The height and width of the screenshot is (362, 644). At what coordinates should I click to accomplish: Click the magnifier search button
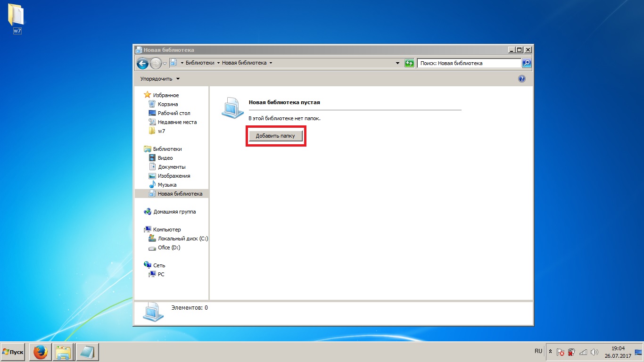527,63
